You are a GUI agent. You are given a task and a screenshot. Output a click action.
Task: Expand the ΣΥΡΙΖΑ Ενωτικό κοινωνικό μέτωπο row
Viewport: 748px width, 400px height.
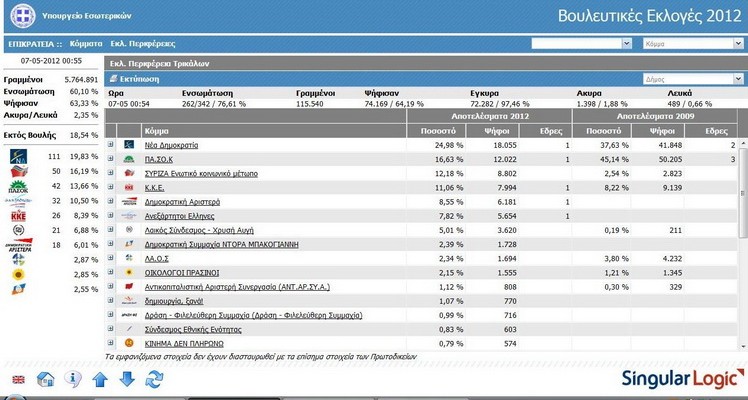(111, 173)
